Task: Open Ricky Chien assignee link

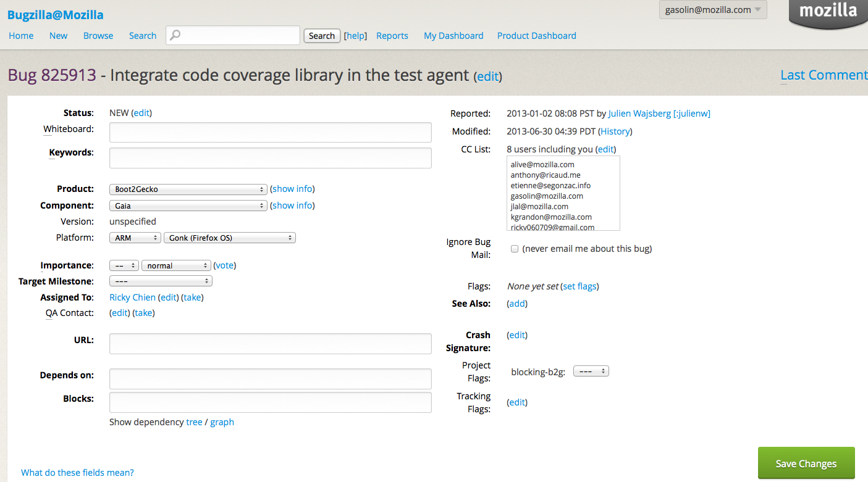Action: [x=132, y=297]
